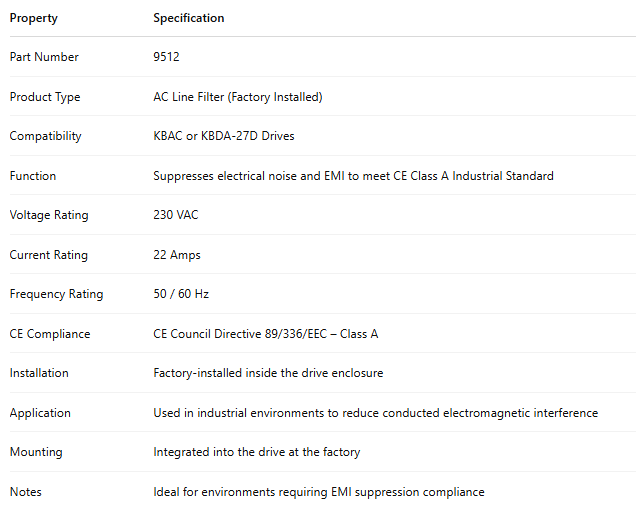Image resolution: width=636 pixels, height=514 pixels.
Task: Select Integrated into the drive text
Action: tap(256, 452)
